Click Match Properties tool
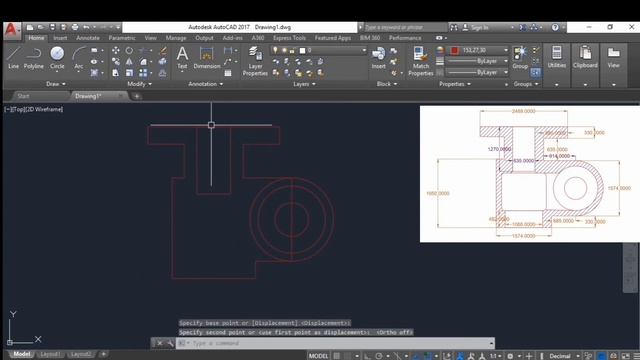640x360 pixels. click(x=420, y=61)
